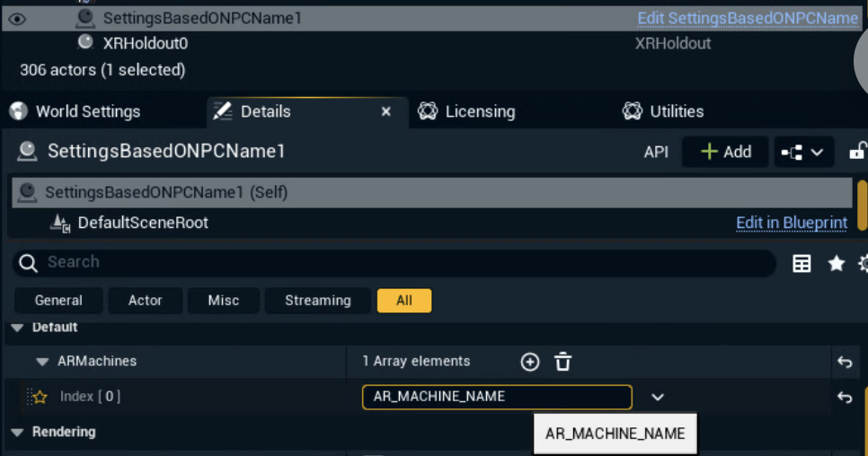The height and width of the screenshot is (456, 868).
Task: Show only favorite properties with star icon
Action: point(837,263)
